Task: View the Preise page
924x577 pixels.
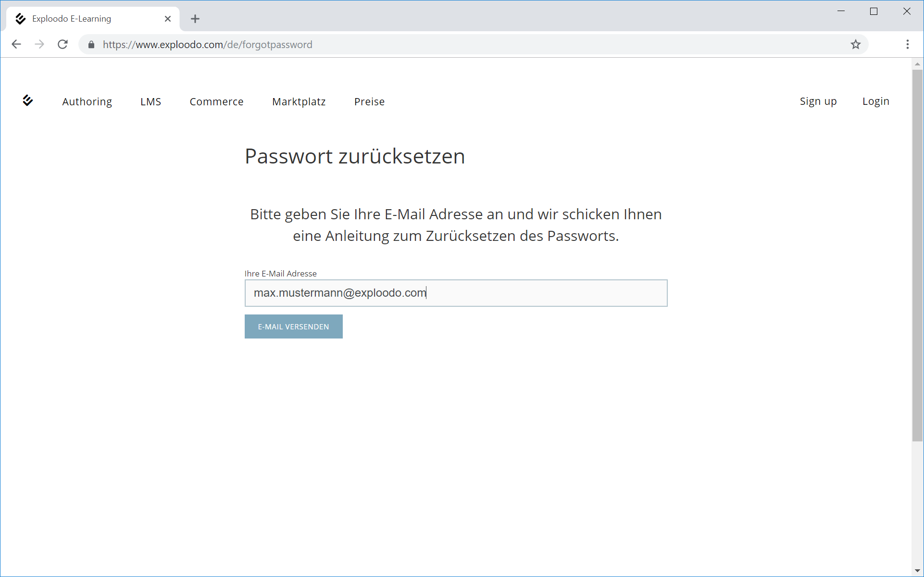Action: (x=369, y=101)
